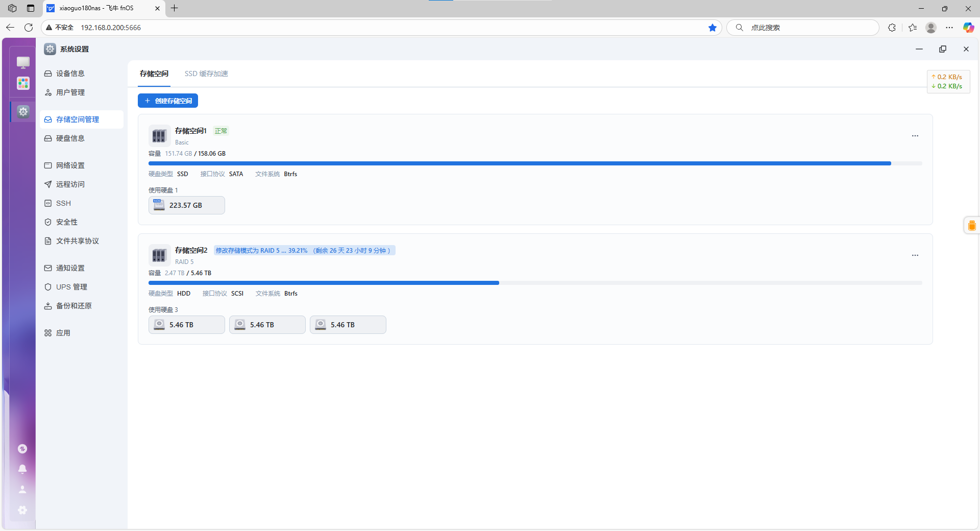Switch to the 存储空间 tab
The image size is (980, 531).
154,74
